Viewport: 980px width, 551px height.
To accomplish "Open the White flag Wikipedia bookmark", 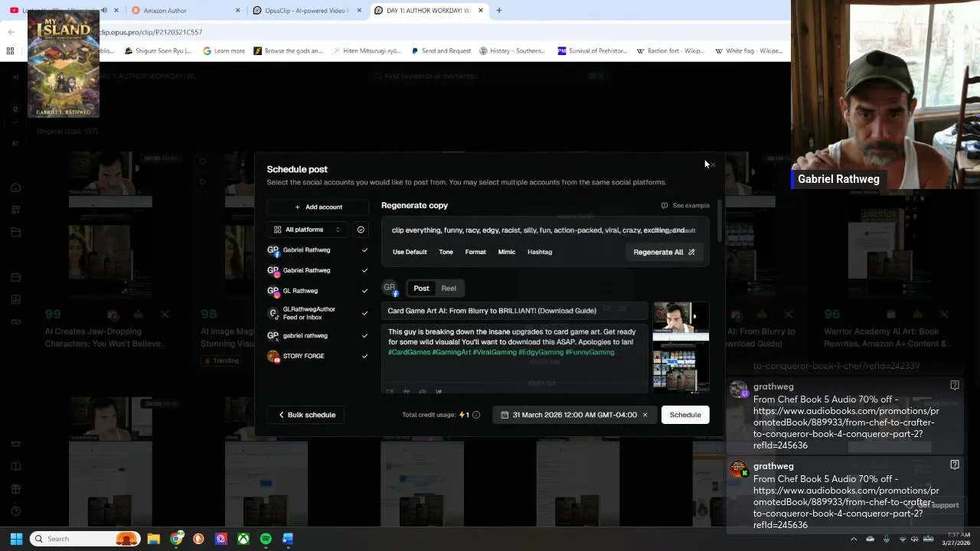I will click(x=748, y=51).
